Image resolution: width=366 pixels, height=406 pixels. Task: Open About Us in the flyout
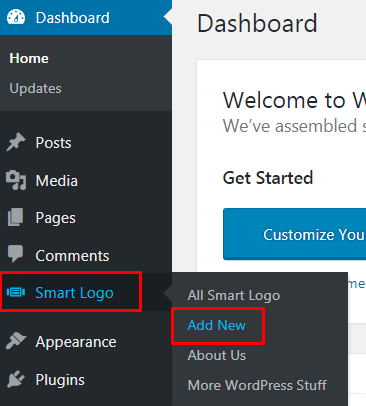coord(217,355)
